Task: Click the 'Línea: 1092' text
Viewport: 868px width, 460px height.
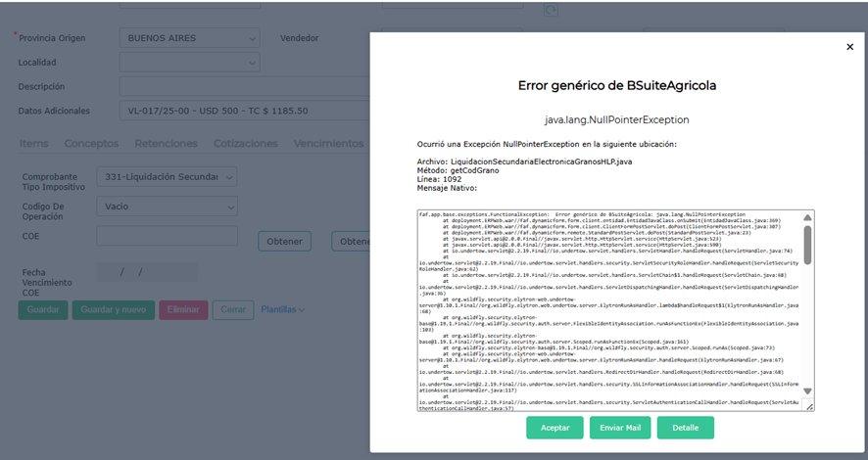Action: click(x=439, y=180)
